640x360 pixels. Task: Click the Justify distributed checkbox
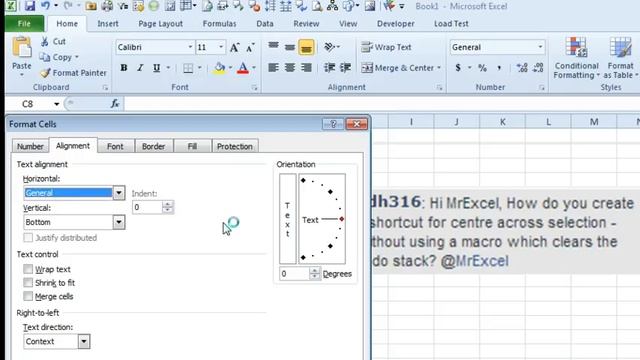click(28, 238)
